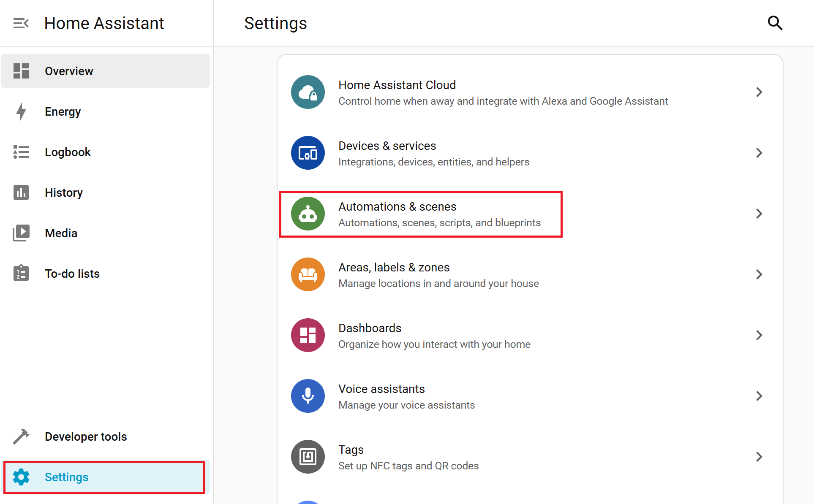
Task: Click the Home Assistant Cloud icon
Action: (x=308, y=92)
